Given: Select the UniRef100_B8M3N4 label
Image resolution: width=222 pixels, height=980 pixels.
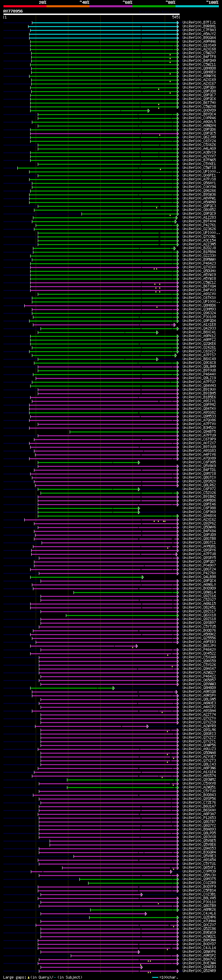Looking at the screenshot, I should point(199,940).
